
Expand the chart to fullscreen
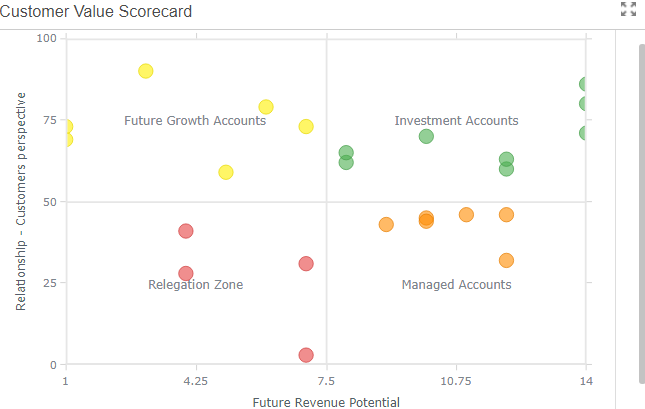pyautogui.click(x=628, y=10)
